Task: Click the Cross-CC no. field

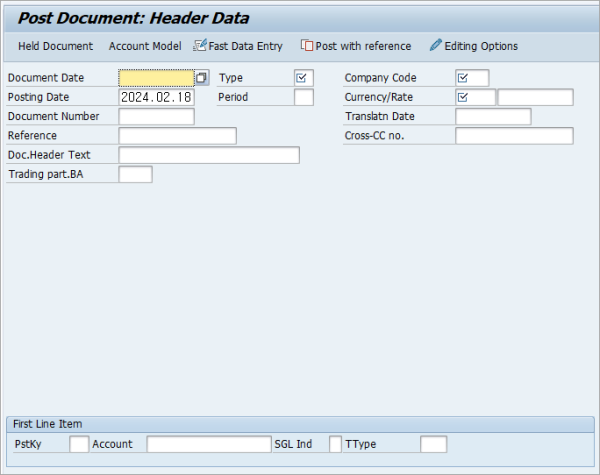Action: (514, 136)
